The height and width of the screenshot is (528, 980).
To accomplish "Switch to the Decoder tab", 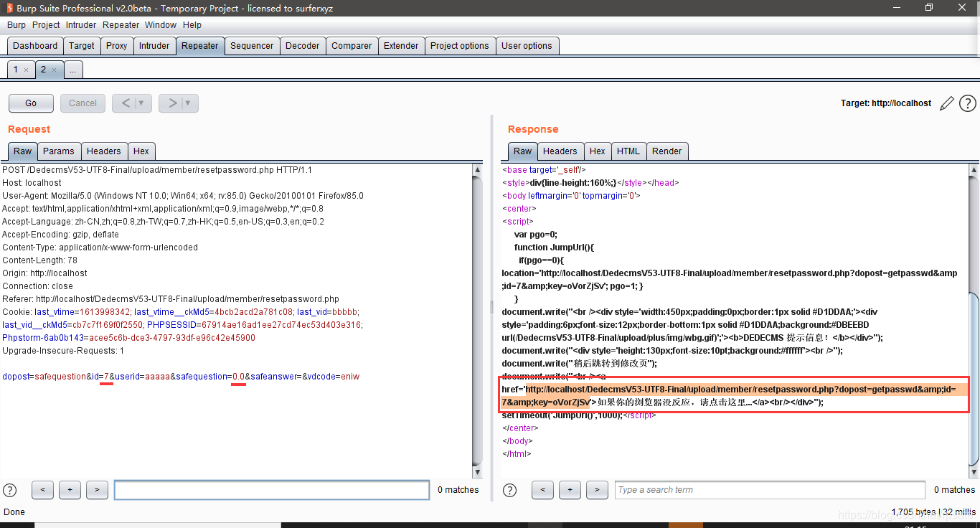I will (303, 46).
